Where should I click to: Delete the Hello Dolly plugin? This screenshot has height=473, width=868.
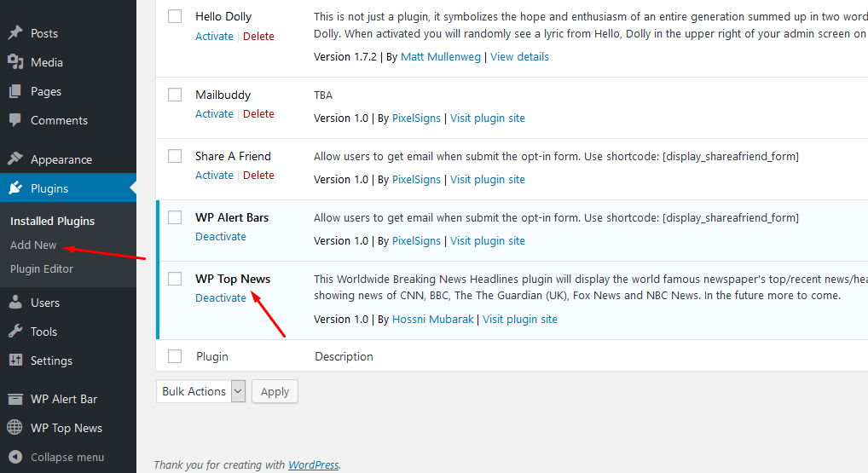tap(258, 36)
